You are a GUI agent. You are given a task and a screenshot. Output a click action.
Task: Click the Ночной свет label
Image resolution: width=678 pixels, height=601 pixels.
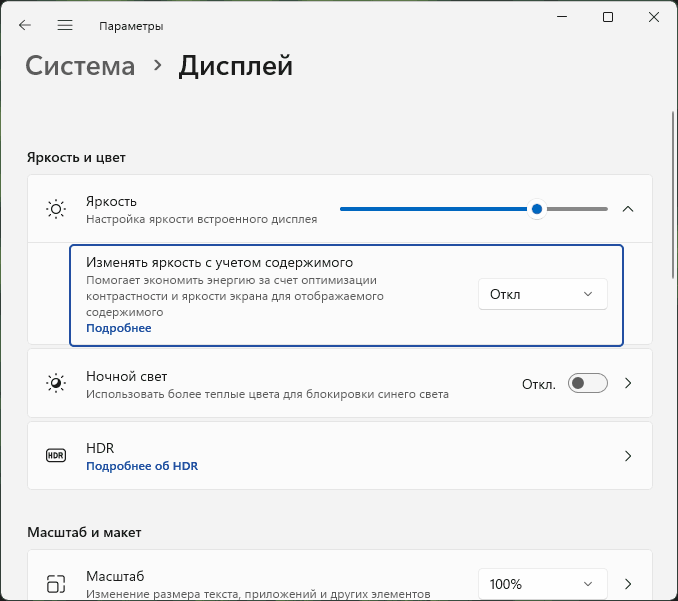tap(126, 376)
